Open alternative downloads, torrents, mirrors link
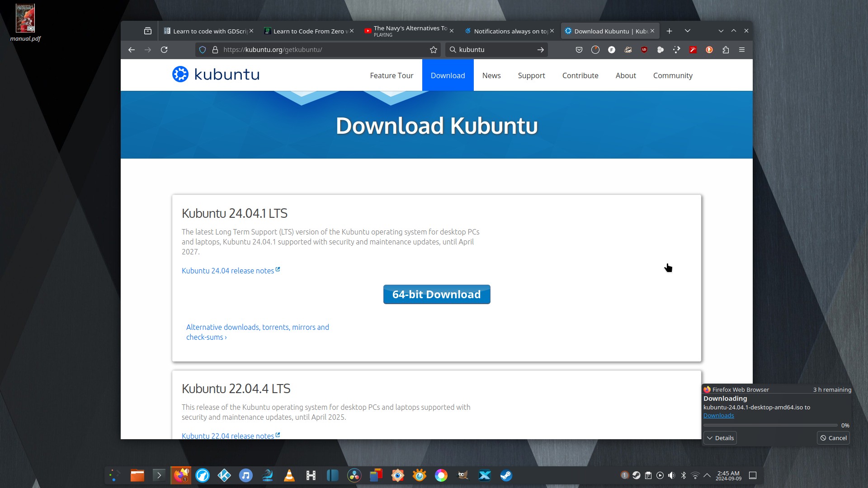The height and width of the screenshot is (488, 868). tap(258, 332)
